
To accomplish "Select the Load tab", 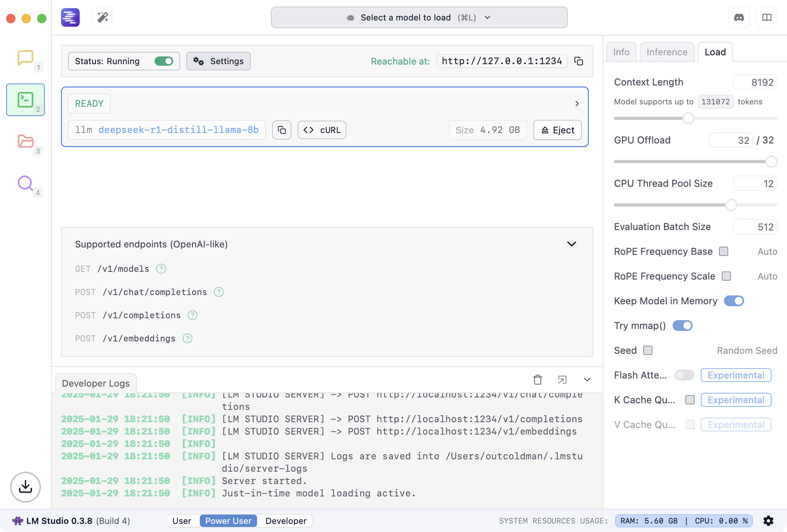I will [x=715, y=52].
